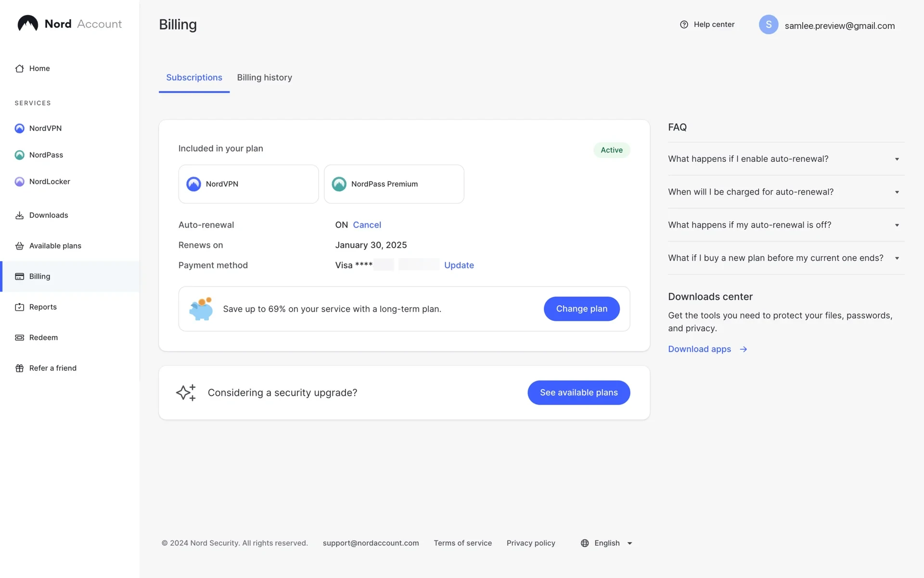924x578 pixels.
Task: Click the NordVPN icon in sidebar
Action: point(19,128)
